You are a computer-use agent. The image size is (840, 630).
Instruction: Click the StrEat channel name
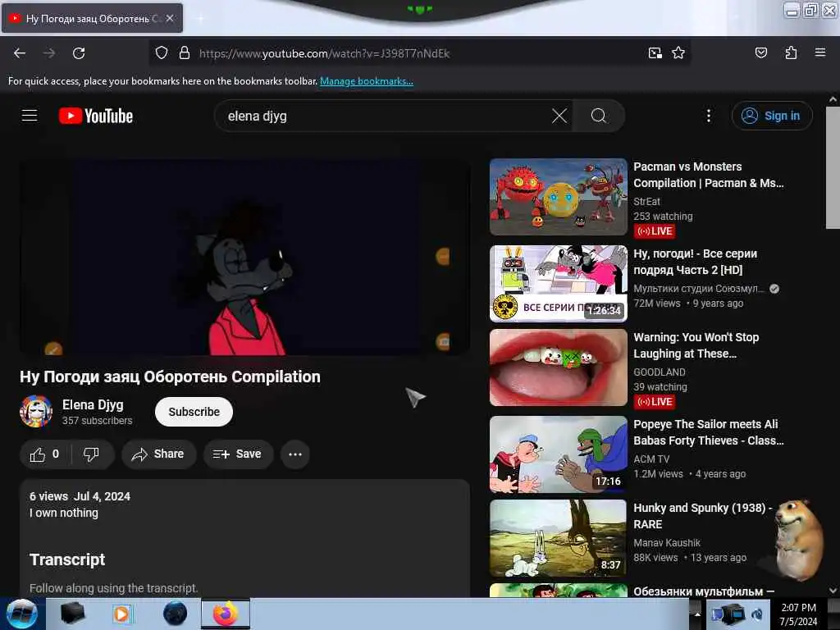[x=646, y=202]
